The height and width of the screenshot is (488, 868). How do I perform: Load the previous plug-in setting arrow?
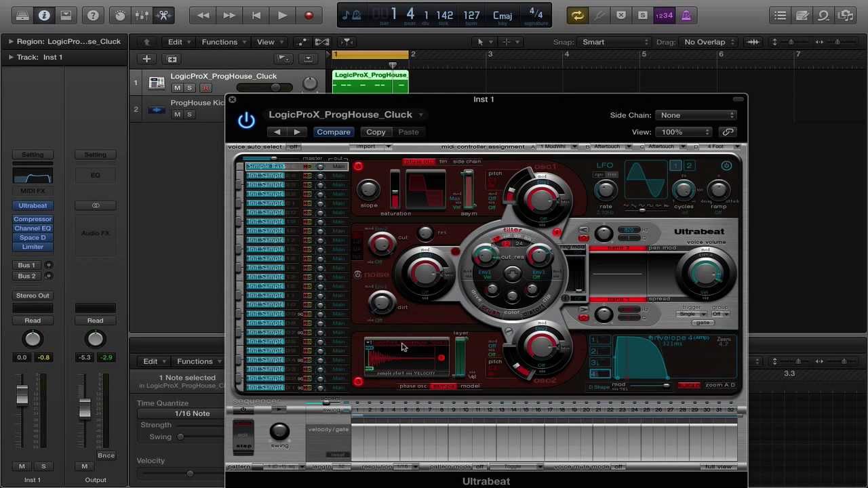277,132
